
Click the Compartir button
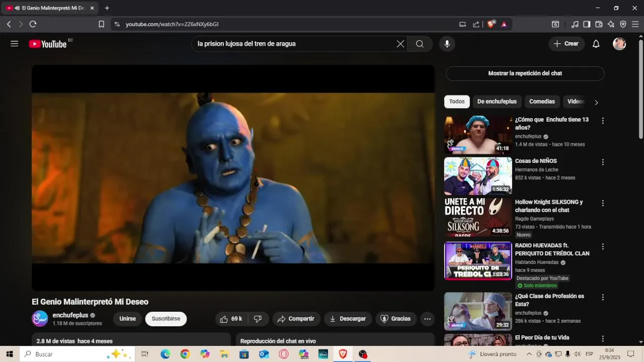point(296,319)
